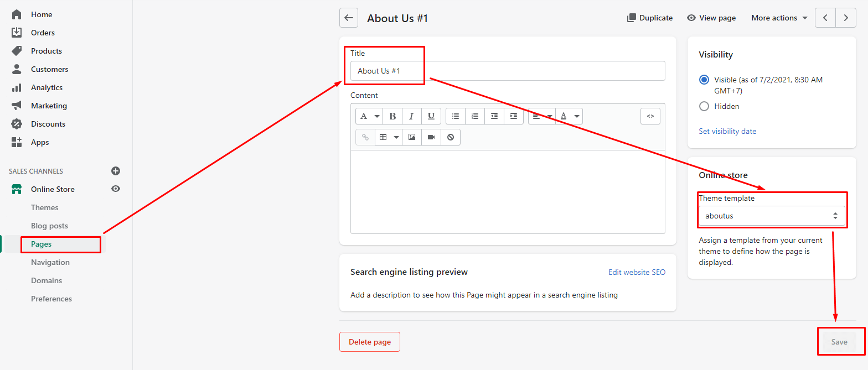The width and height of the screenshot is (868, 370).
Task: Select the Hidden visibility option
Action: [x=704, y=106]
